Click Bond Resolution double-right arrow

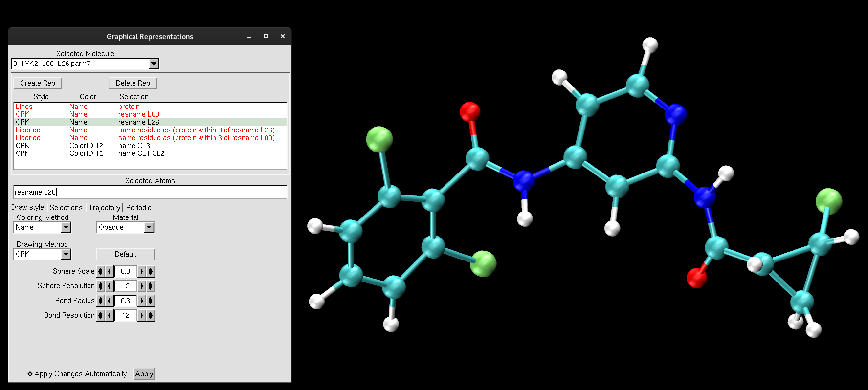[x=151, y=315]
